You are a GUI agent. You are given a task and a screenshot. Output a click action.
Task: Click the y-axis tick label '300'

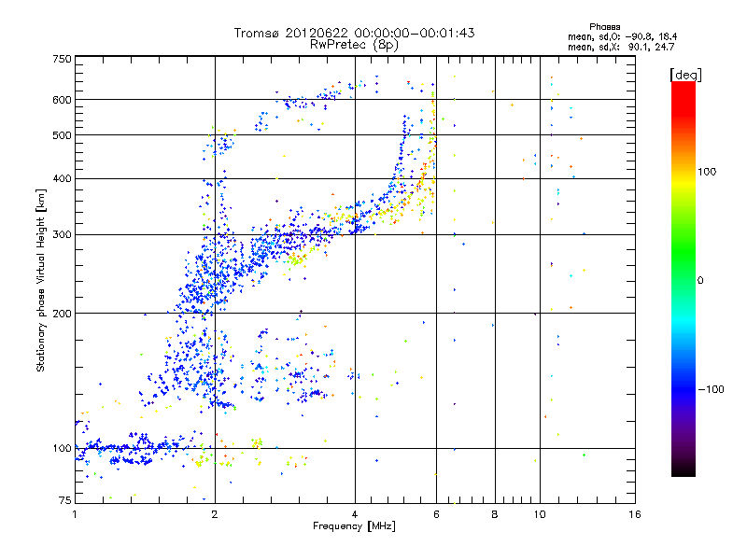62,235
